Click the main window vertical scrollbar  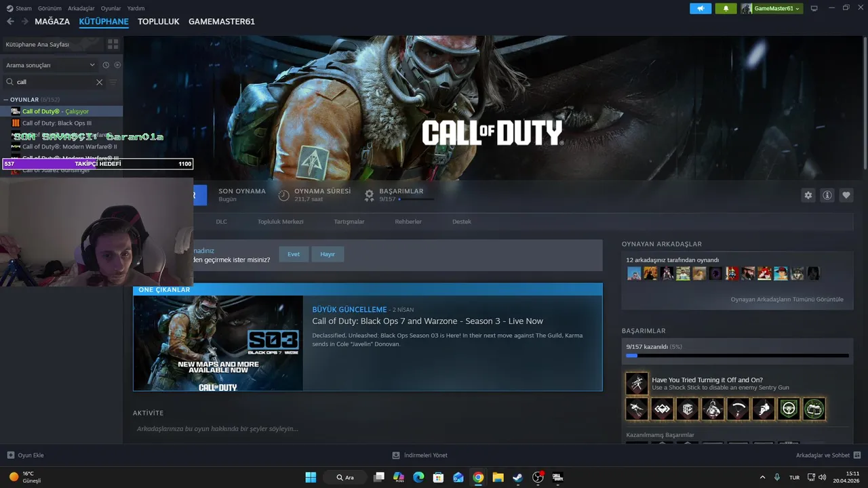pos(865,102)
